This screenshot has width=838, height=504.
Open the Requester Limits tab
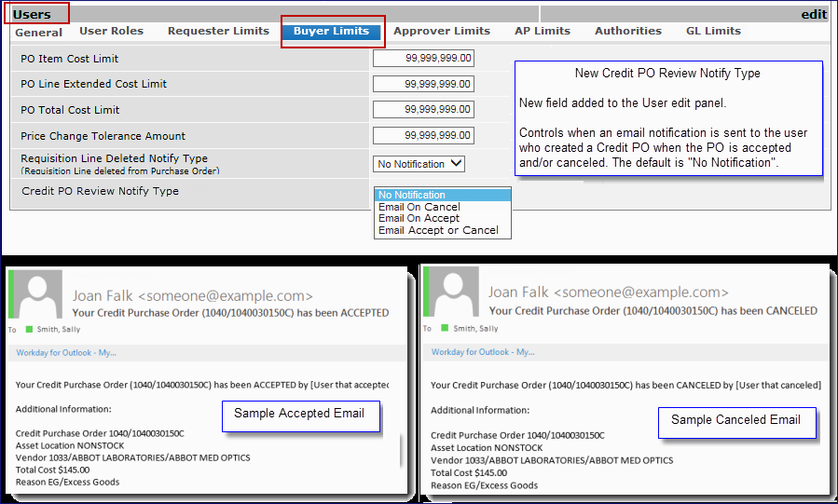click(218, 31)
